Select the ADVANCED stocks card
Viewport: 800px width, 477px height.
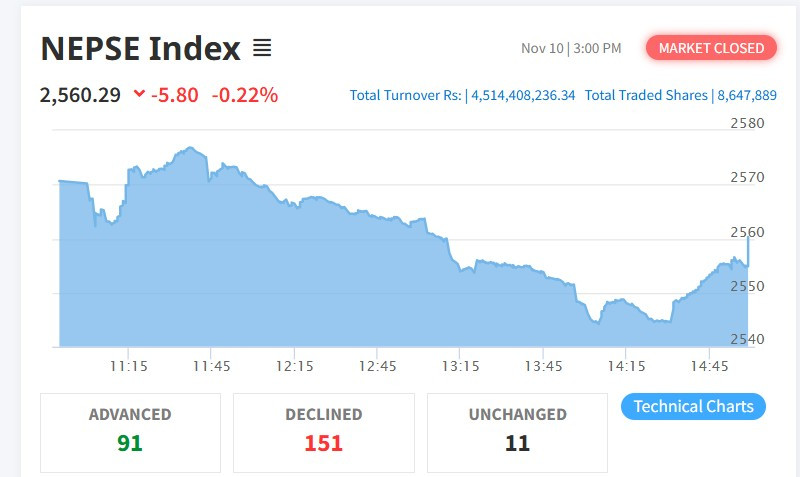coord(130,432)
